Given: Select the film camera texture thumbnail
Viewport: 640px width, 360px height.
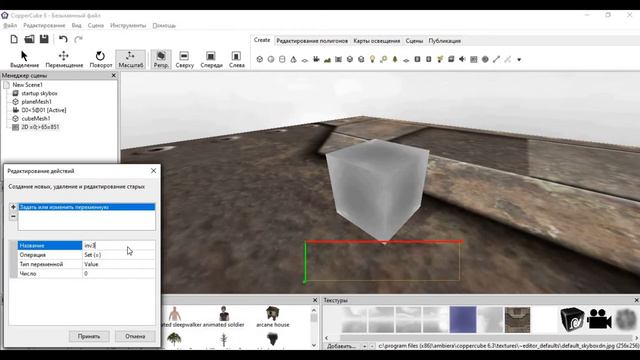Looking at the screenshot, I should pyautogui.click(x=599, y=320).
